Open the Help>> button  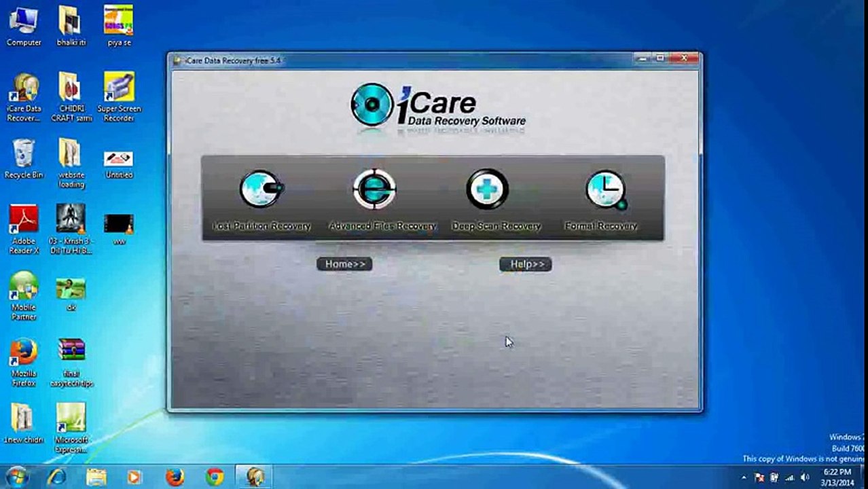coord(526,264)
